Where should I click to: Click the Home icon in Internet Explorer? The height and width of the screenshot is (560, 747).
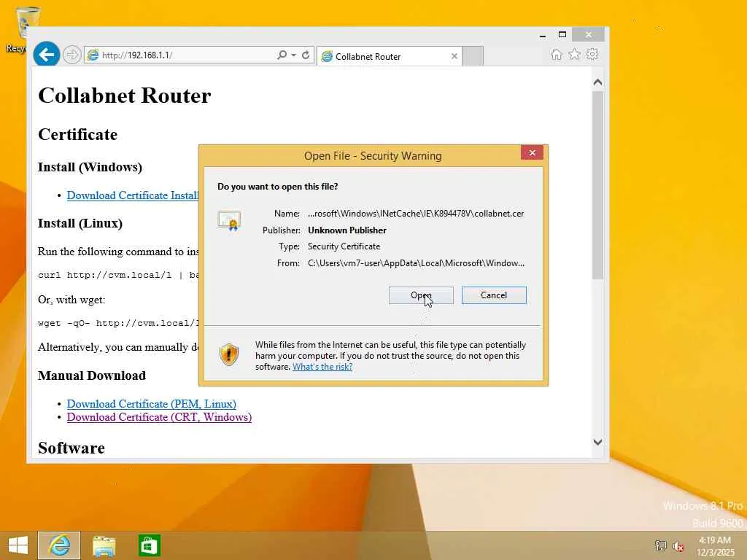(x=557, y=54)
